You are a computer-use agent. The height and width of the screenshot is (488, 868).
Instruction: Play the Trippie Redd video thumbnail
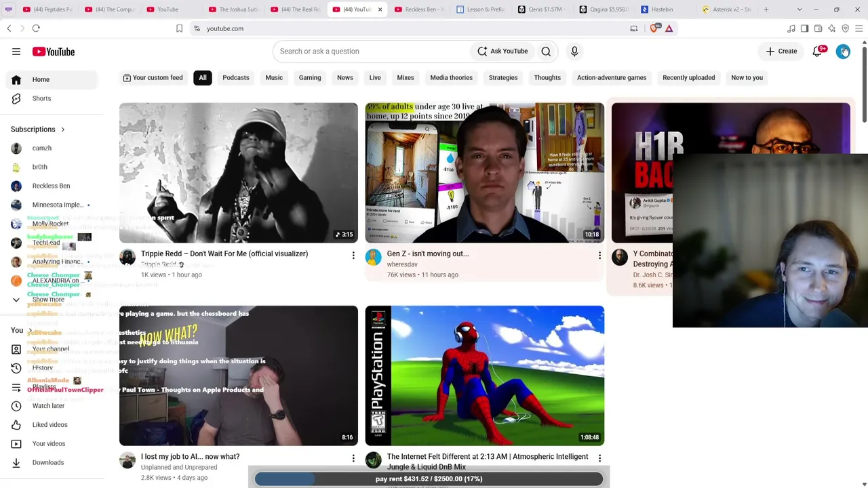pos(239,173)
